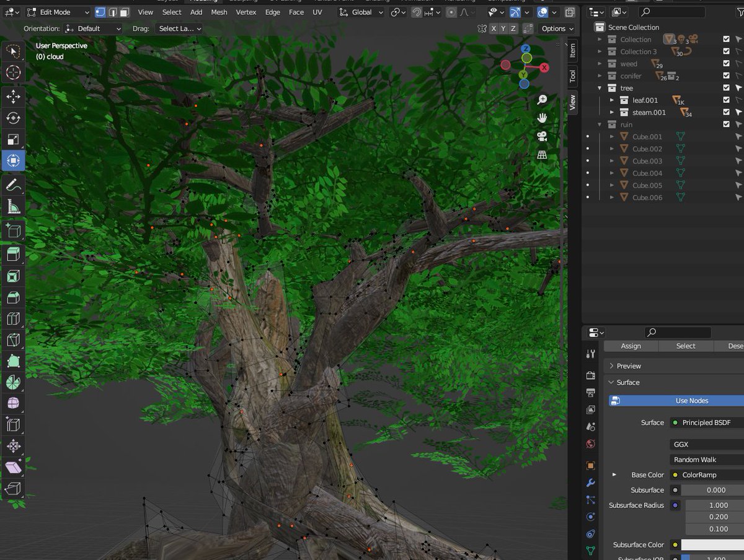Uncheck the weed collection checkbox
The width and height of the screenshot is (744, 560).
(726, 64)
